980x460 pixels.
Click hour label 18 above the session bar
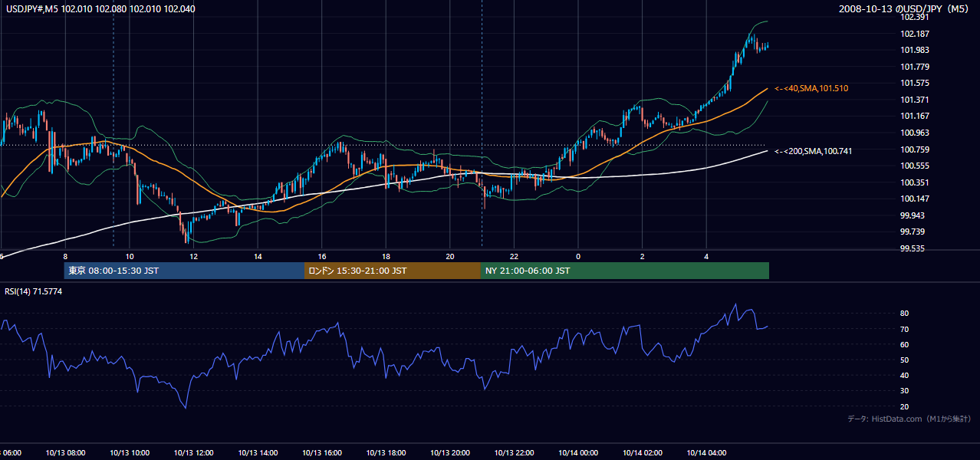pos(386,257)
